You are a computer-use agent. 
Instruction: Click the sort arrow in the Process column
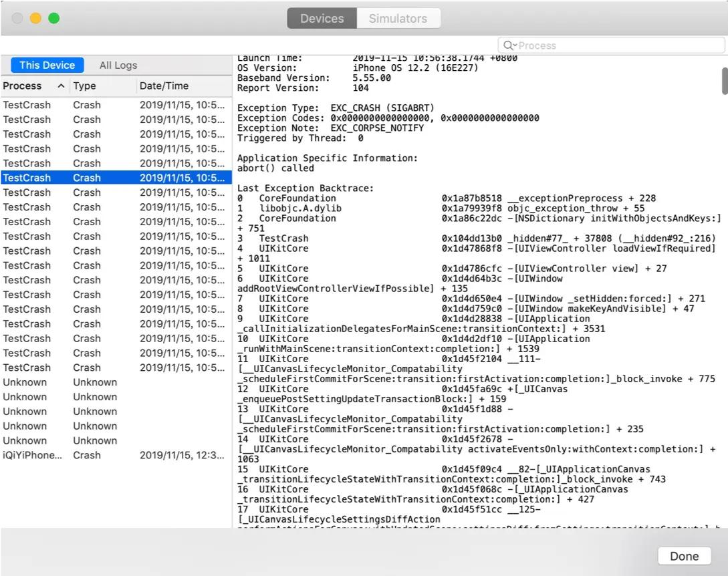tap(61, 86)
